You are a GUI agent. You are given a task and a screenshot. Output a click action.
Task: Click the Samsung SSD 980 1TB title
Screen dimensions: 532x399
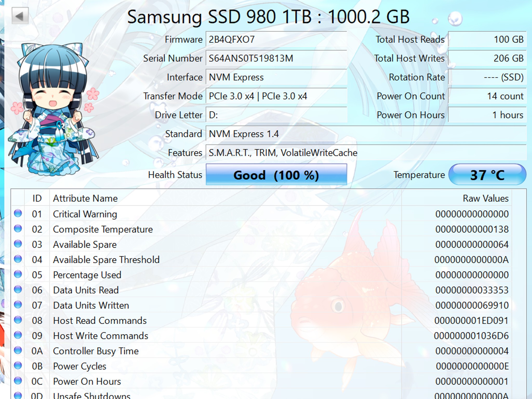[268, 17]
